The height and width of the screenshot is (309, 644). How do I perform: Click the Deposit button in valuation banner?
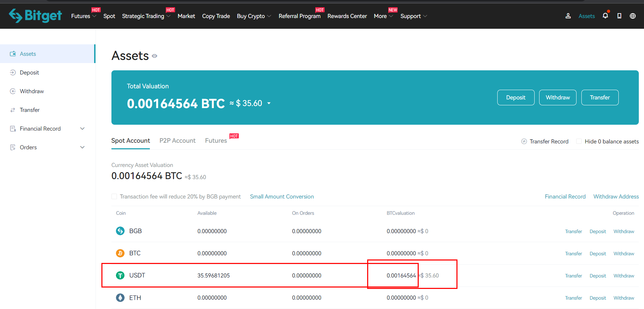pyautogui.click(x=516, y=97)
